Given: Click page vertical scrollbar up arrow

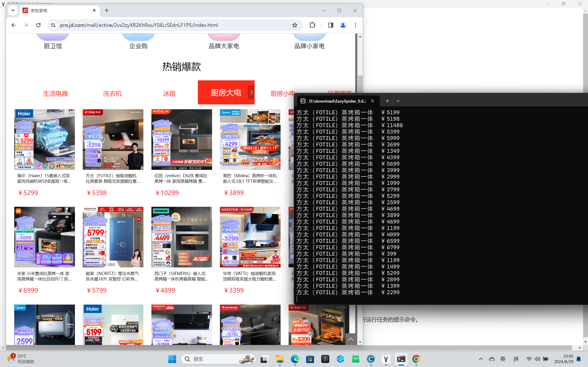Looking at the screenshot, I should click(x=360, y=36).
